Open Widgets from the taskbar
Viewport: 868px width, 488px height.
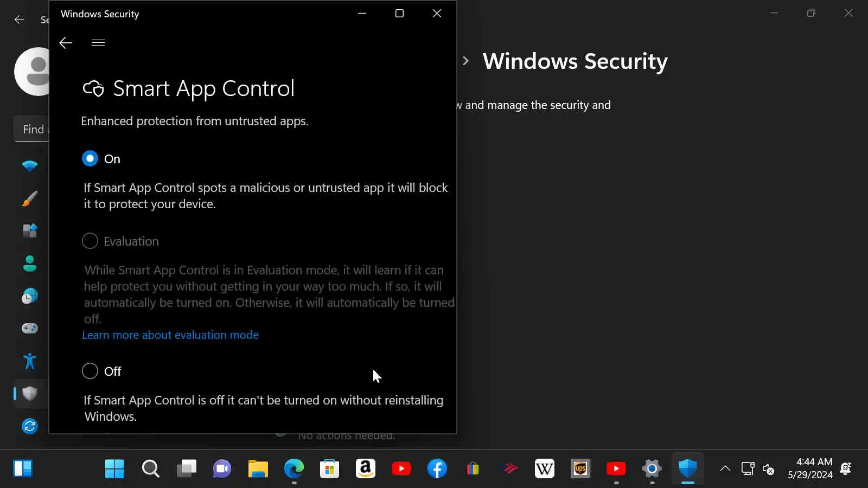(x=23, y=468)
